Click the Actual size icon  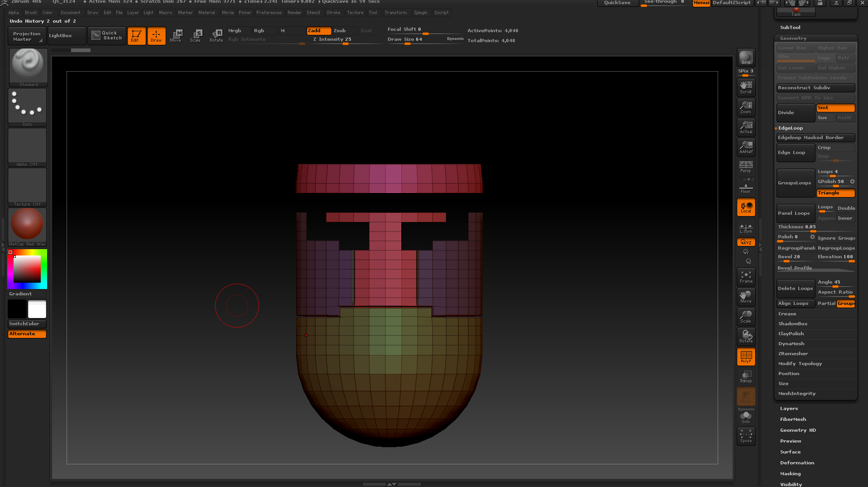point(746,127)
